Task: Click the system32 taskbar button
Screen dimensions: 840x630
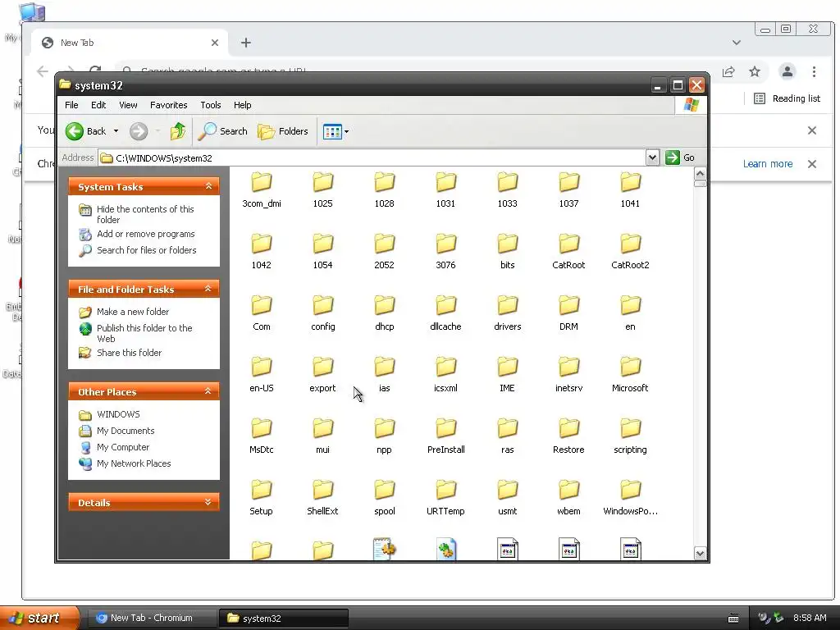Action: (x=284, y=619)
